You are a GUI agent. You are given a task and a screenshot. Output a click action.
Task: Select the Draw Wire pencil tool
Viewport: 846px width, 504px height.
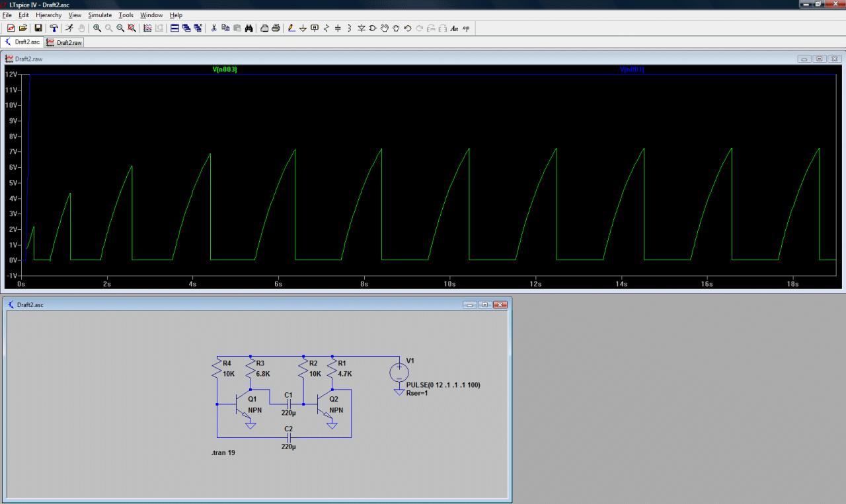tap(291, 28)
